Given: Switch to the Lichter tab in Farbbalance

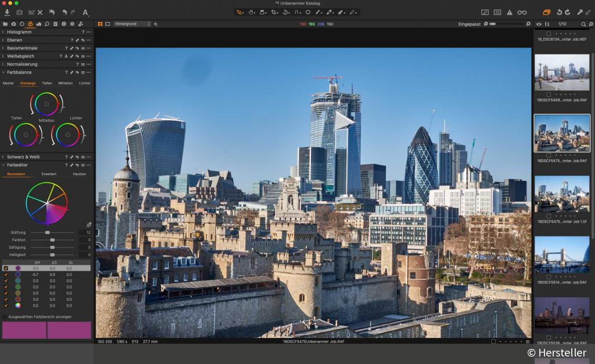Looking at the screenshot, I should pyautogui.click(x=85, y=83).
